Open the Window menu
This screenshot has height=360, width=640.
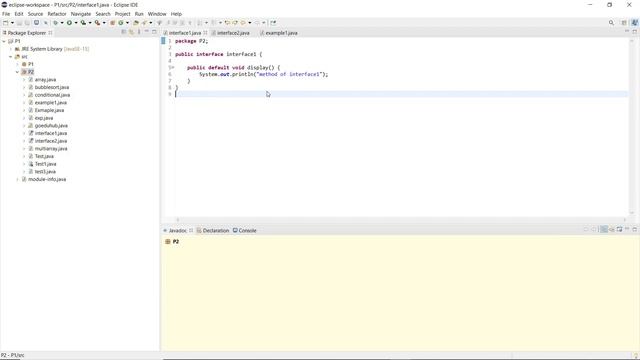tap(157, 14)
